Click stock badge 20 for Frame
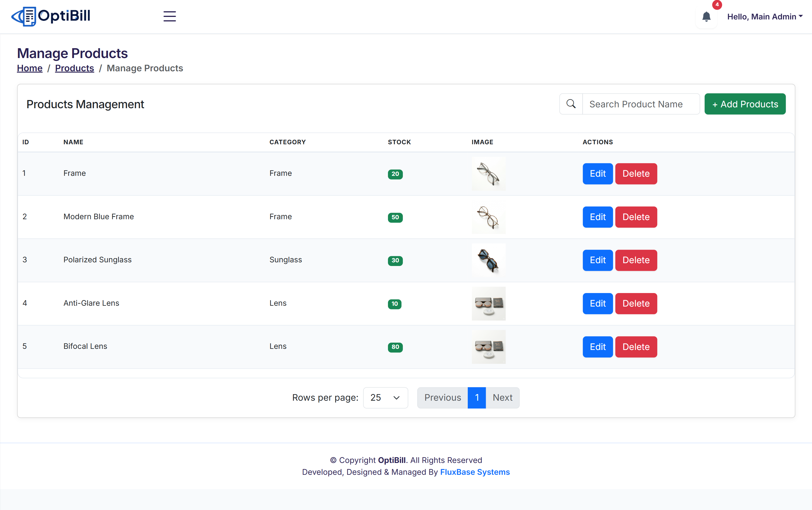 395,174
